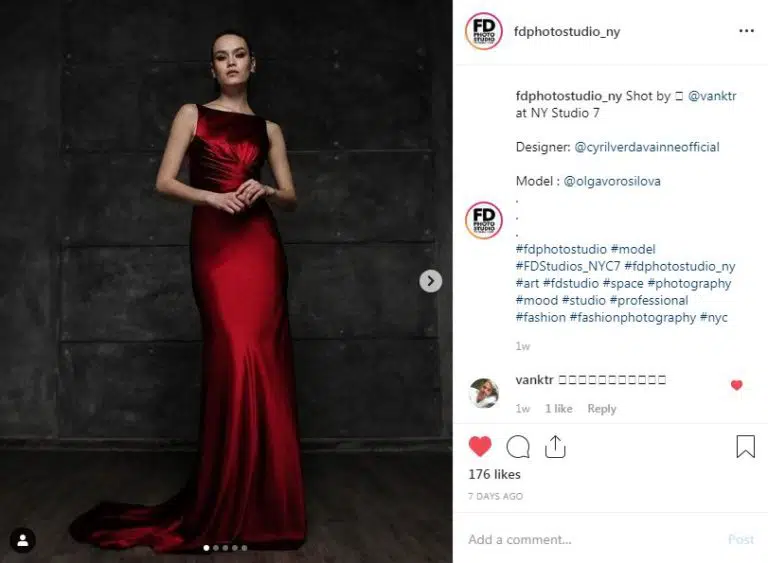Advance to next photo with arrow button
This screenshot has height=563, width=768.
[431, 281]
